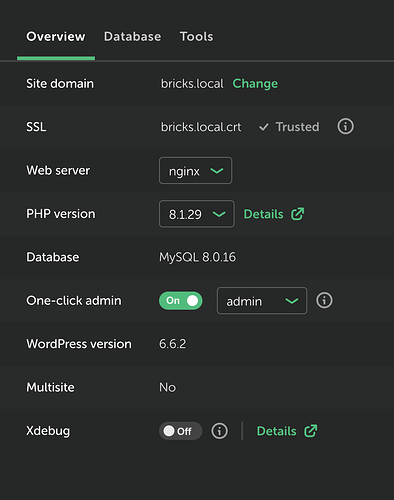Image resolution: width=394 pixels, height=500 pixels.
Task: Select the Overview tab
Action: pos(56,37)
